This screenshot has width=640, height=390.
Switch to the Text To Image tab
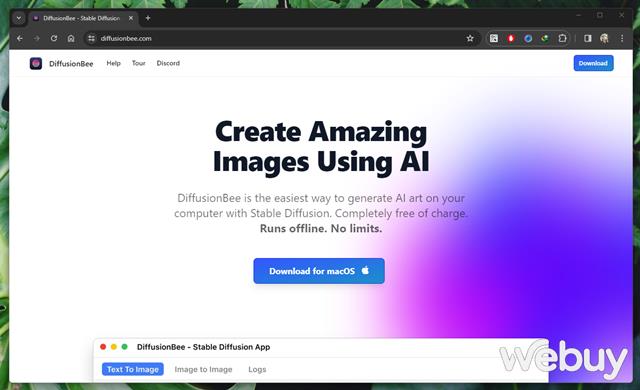point(133,369)
